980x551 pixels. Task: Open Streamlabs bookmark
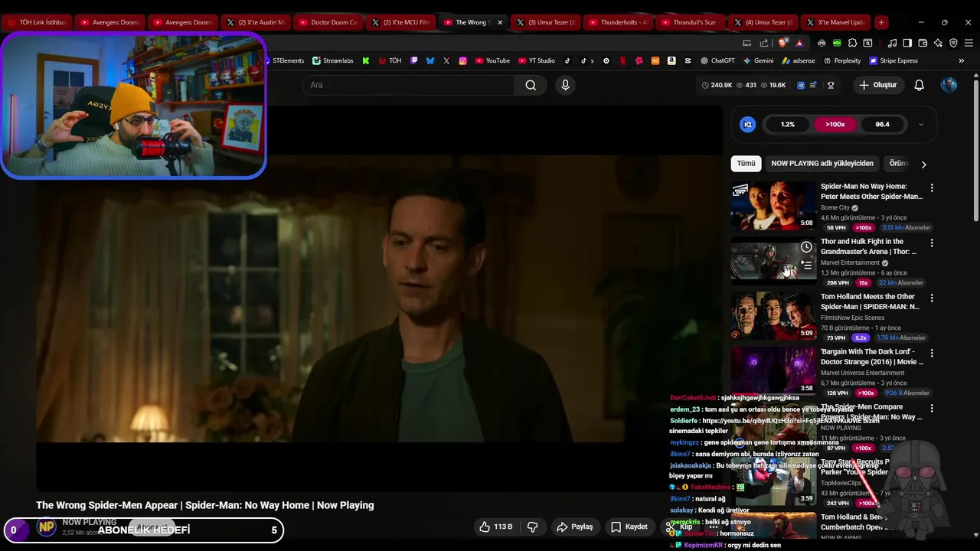pyautogui.click(x=332, y=60)
